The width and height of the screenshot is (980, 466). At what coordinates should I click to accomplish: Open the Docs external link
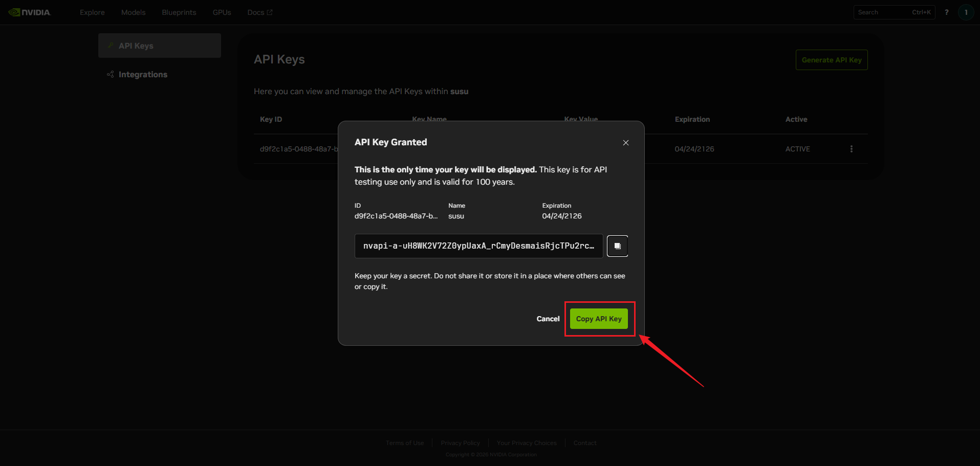(259, 12)
